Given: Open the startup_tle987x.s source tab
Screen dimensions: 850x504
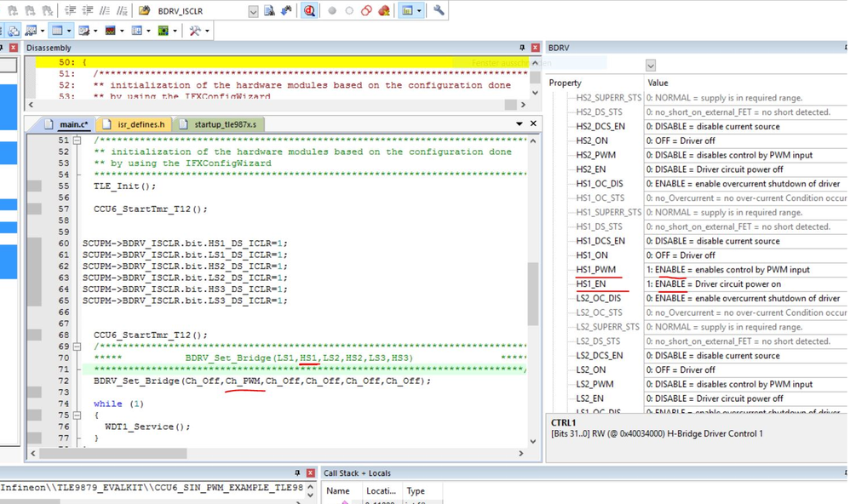Looking at the screenshot, I should click(226, 123).
